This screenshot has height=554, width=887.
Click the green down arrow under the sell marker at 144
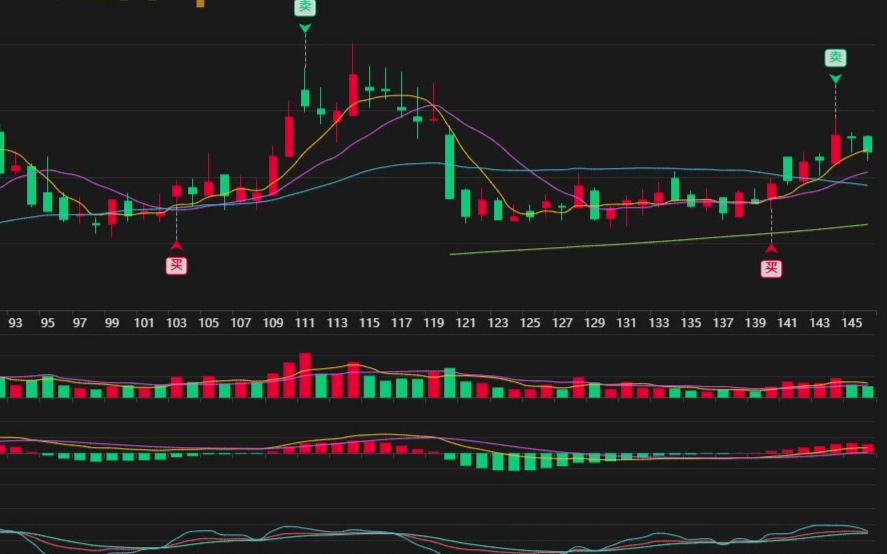coord(835,78)
